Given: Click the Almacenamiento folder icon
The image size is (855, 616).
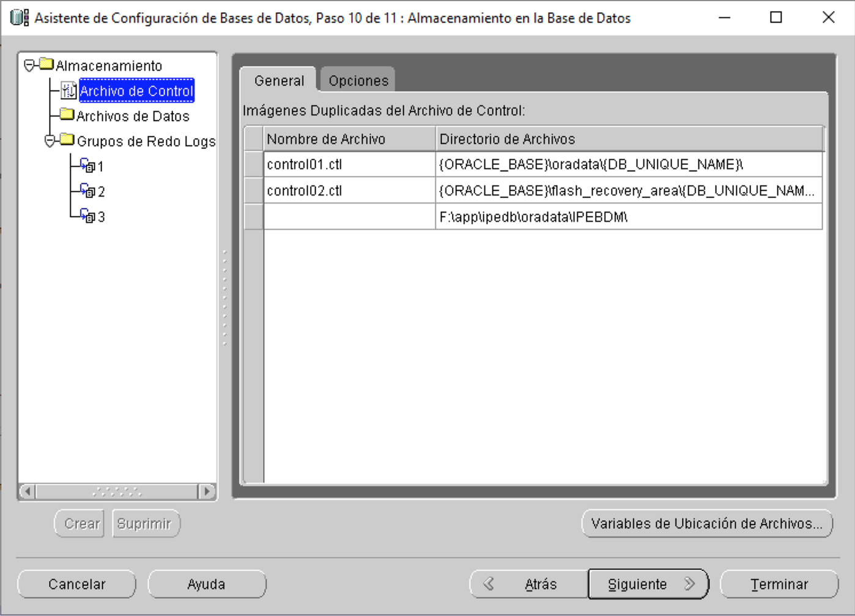Looking at the screenshot, I should pos(46,65).
